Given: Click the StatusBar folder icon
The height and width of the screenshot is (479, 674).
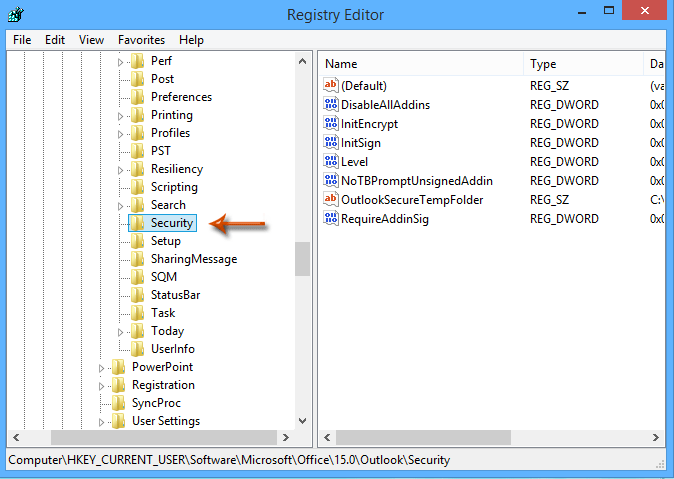Looking at the screenshot, I should click(x=138, y=295).
